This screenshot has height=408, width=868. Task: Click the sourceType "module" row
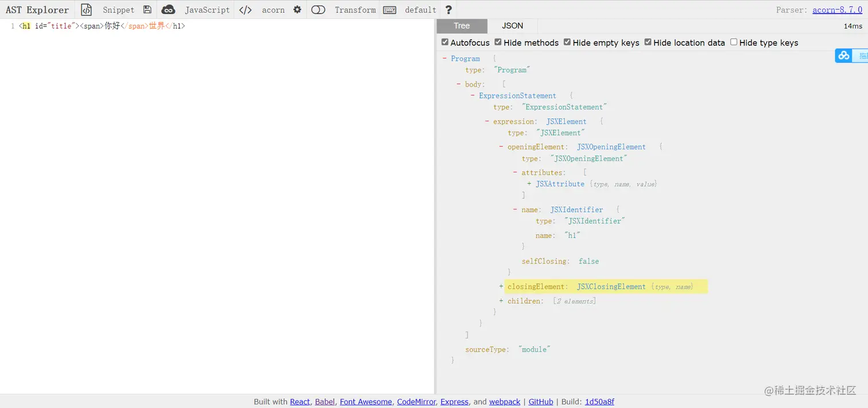coord(508,349)
